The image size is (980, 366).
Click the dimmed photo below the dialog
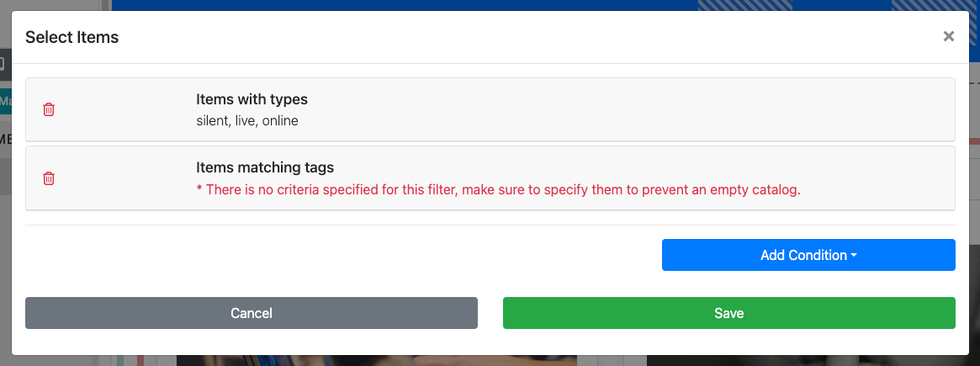pyautogui.click(x=379, y=360)
